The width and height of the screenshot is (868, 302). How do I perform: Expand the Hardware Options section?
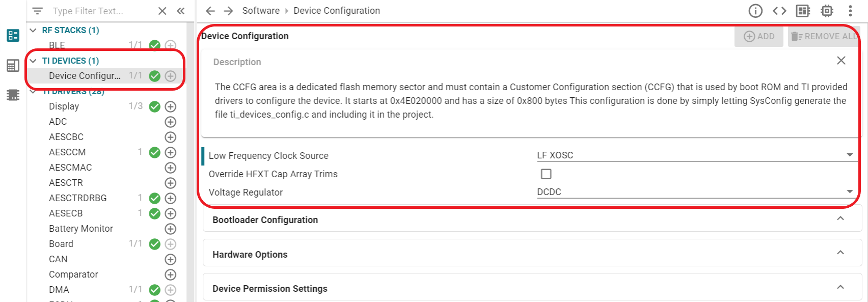click(840, 252)
